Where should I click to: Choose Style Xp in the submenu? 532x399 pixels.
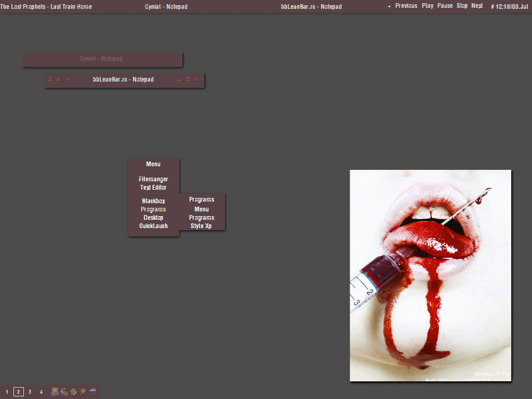pyautogui.click(x=201, y=225)
